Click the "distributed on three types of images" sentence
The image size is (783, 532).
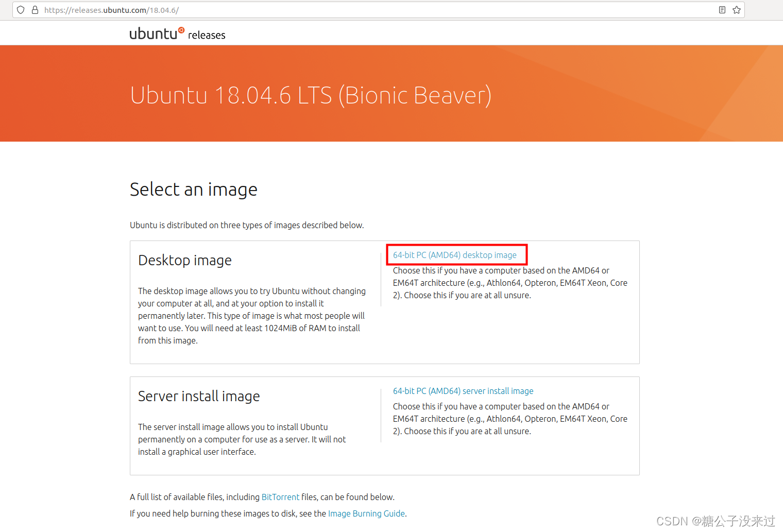247,225
